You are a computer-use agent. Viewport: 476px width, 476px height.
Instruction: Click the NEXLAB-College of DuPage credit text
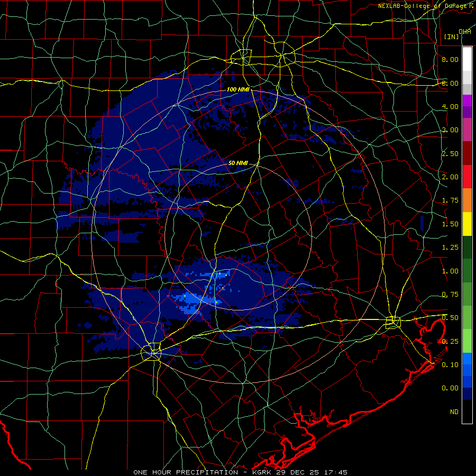click(x=426, y=6)
